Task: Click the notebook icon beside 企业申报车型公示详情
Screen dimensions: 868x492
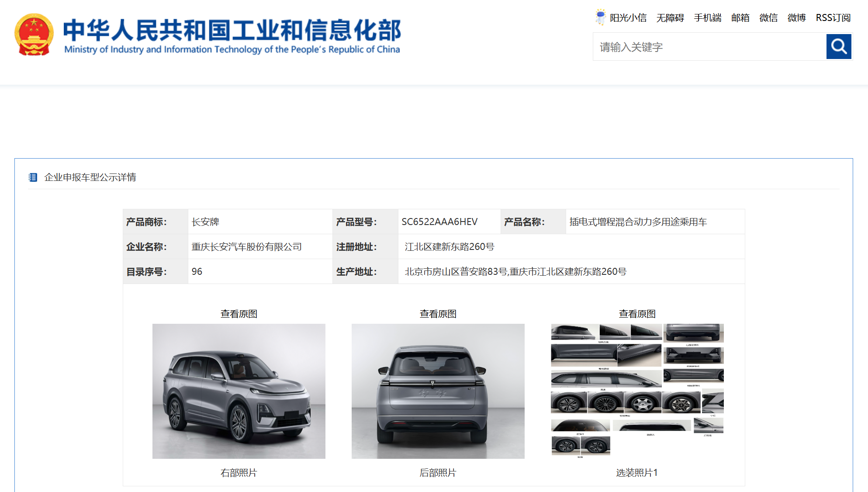Action: click(x=33, y=177)
